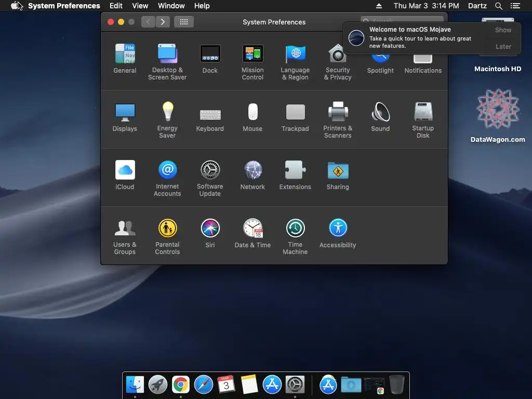
Task: Open Finder from the Dock
Action: 135,385
